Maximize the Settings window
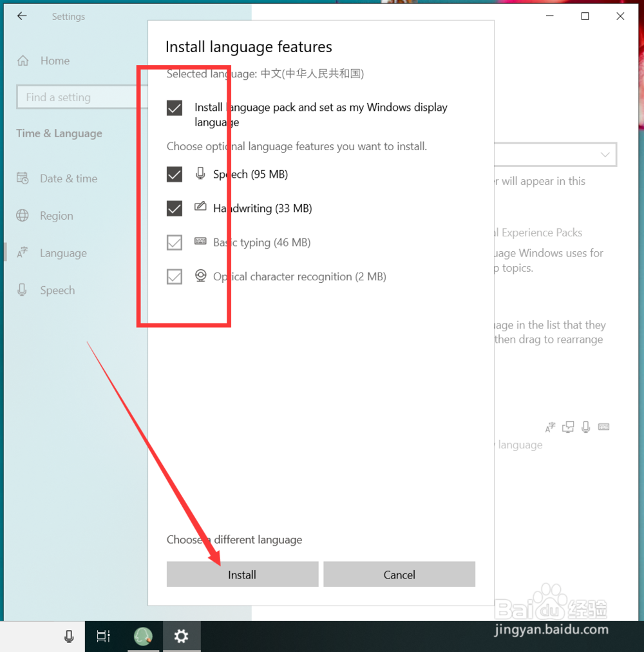Screen dimensions: 644x652 tap(585, 16)
